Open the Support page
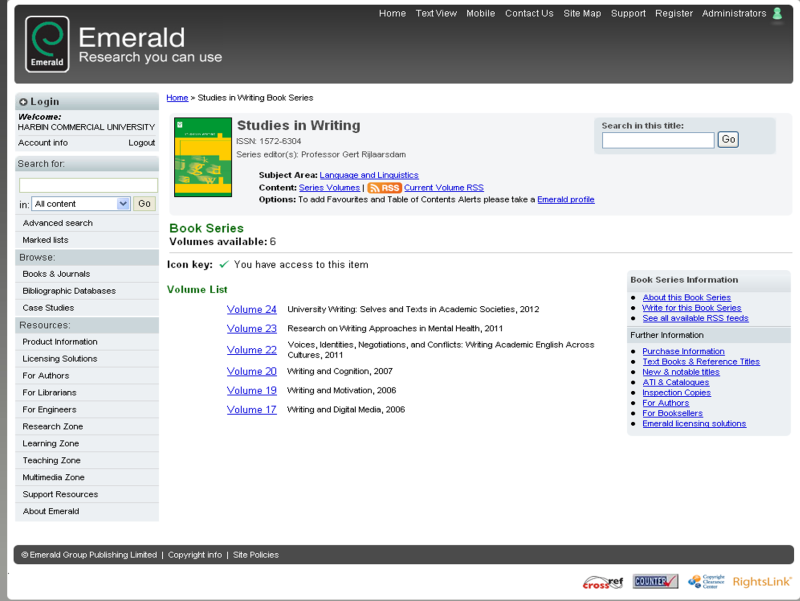Image resolution: width=800 pixels, height=601 pixels. (628, 14)
